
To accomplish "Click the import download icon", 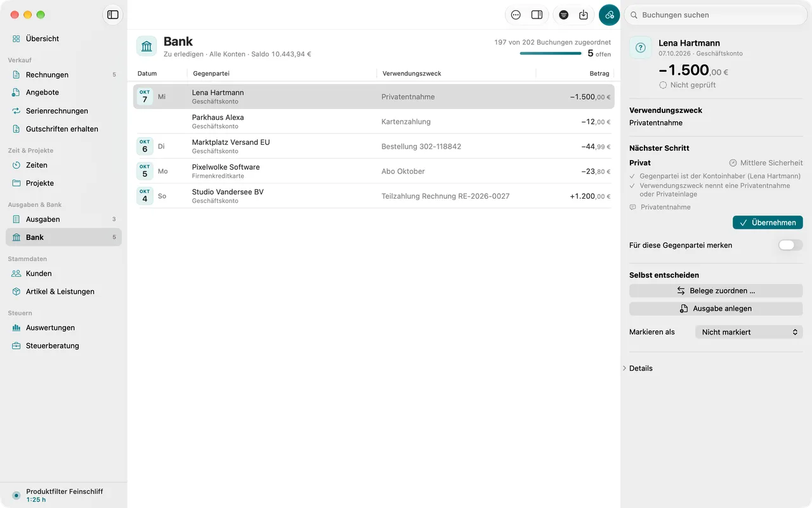I will click(584, 15).
